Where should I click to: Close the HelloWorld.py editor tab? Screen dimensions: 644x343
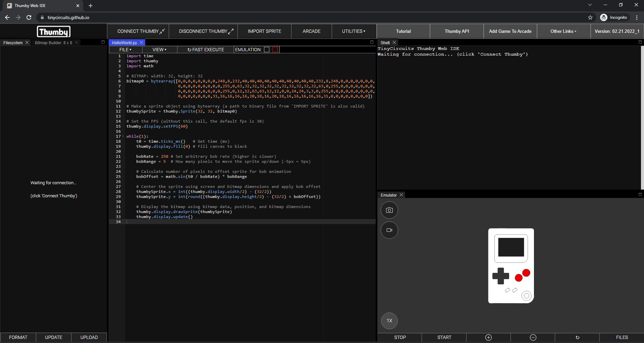coord(142,43)
